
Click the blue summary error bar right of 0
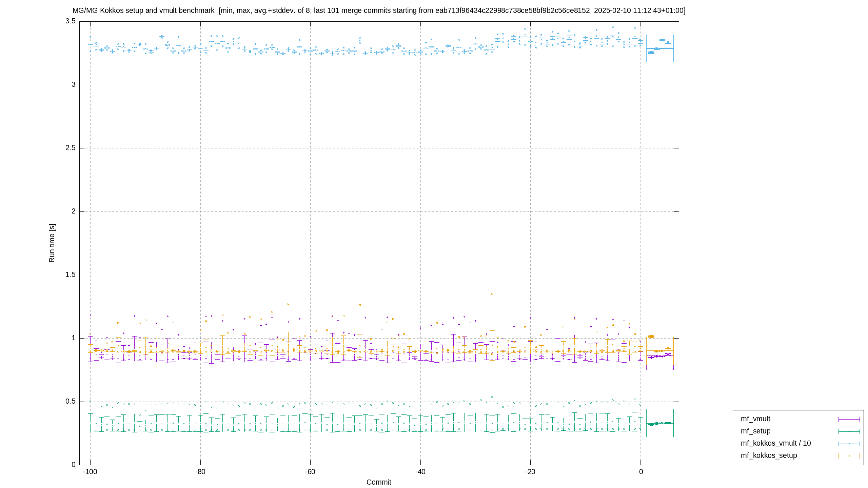pyautogui.click(x=660, y=48)
